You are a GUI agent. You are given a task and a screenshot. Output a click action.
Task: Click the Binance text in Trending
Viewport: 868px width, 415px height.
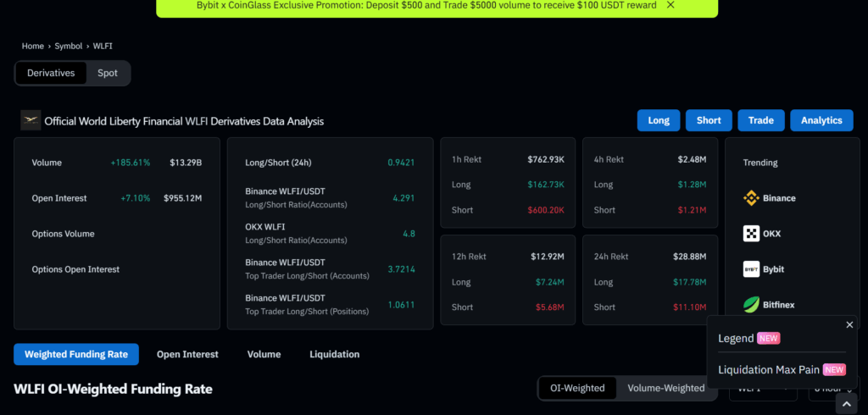point(779,198)
